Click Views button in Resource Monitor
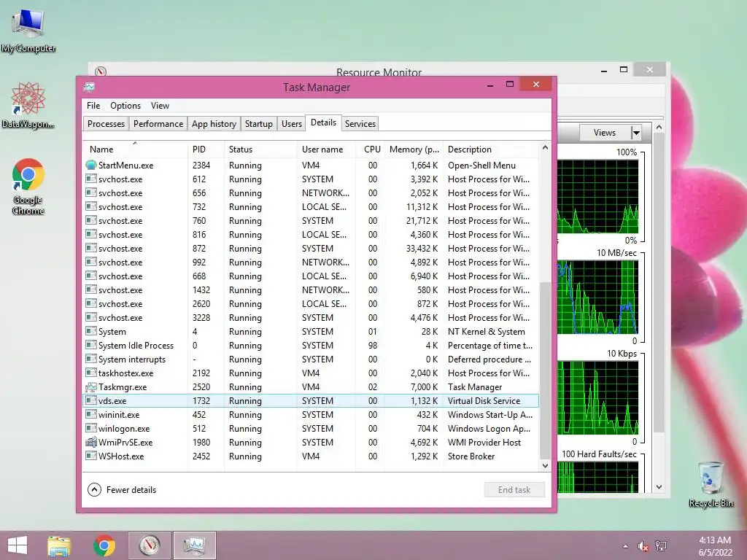This screenshot has height=560, width=747. [x=605, y=133]
